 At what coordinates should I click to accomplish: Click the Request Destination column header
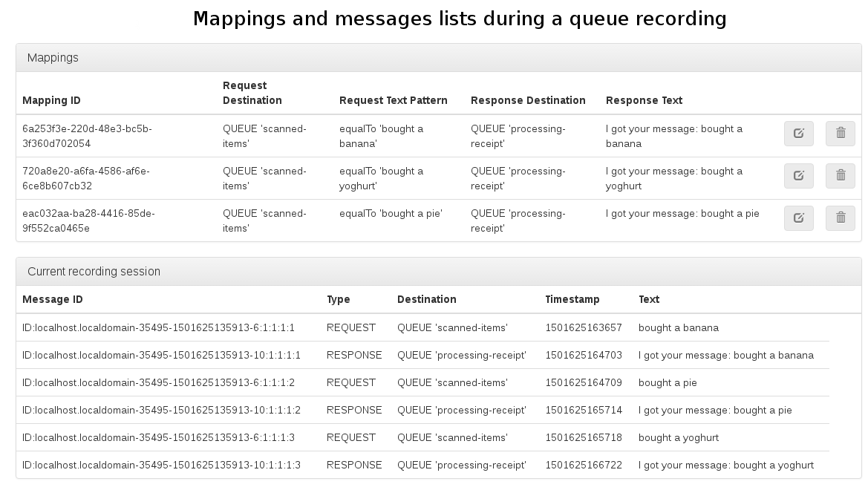click(252, 93)
